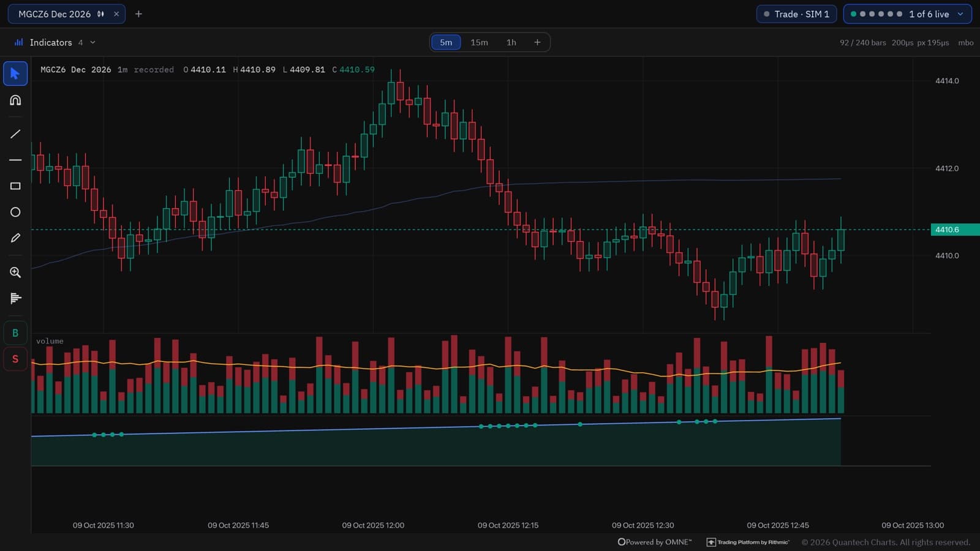Select the pencil freehand tool
980x551 pixels.
[x=15, y=238]
